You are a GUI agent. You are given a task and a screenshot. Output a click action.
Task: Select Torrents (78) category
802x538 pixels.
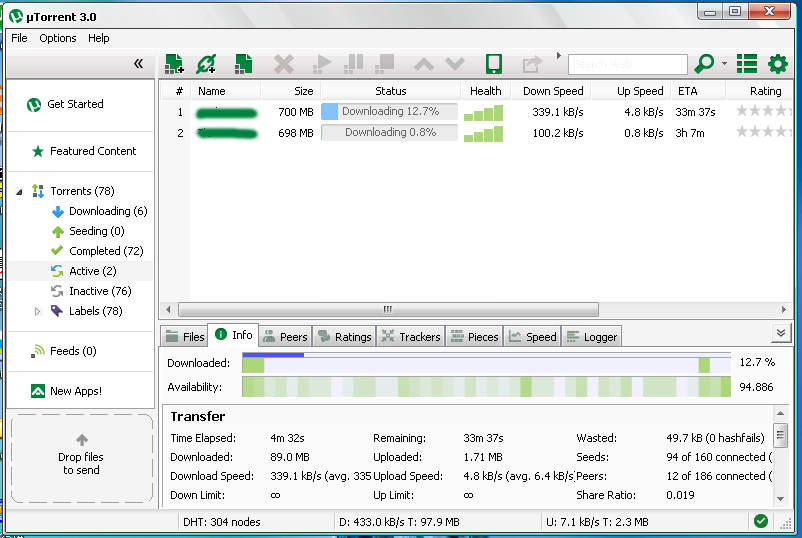tap(73, 191)
